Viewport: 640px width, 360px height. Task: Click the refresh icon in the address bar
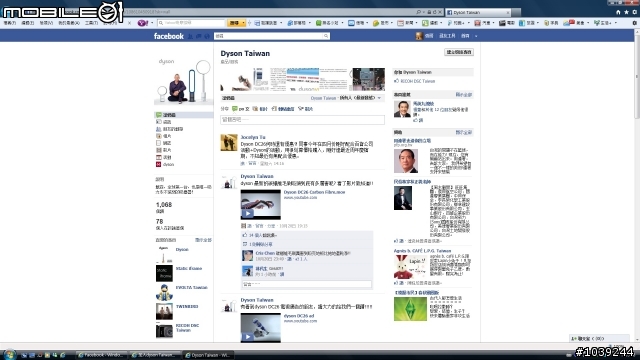pyautogui.click(x=434, y=12)
